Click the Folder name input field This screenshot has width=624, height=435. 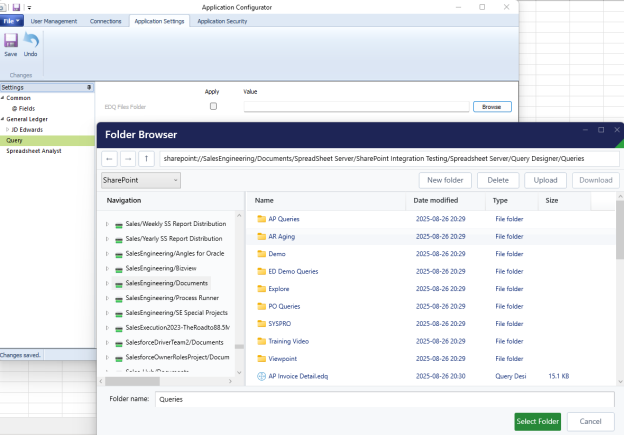pyautogui.click(x=384, y=399)
